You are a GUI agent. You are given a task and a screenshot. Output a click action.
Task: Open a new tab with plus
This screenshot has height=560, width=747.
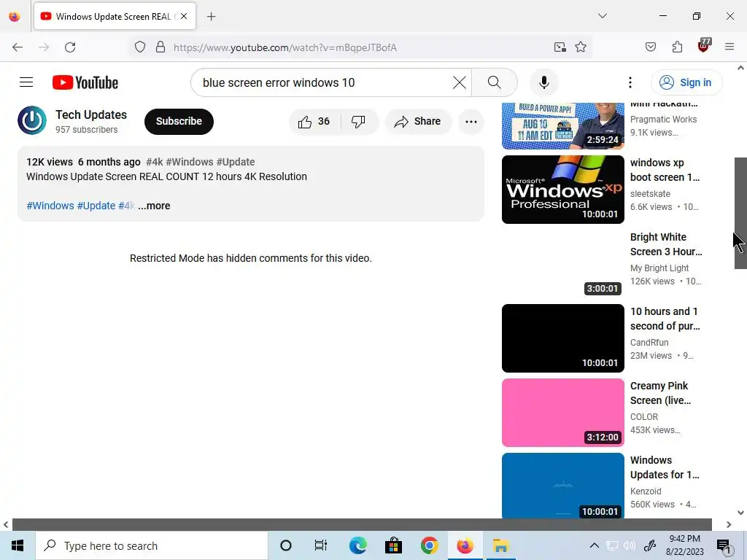coord(211,17)
